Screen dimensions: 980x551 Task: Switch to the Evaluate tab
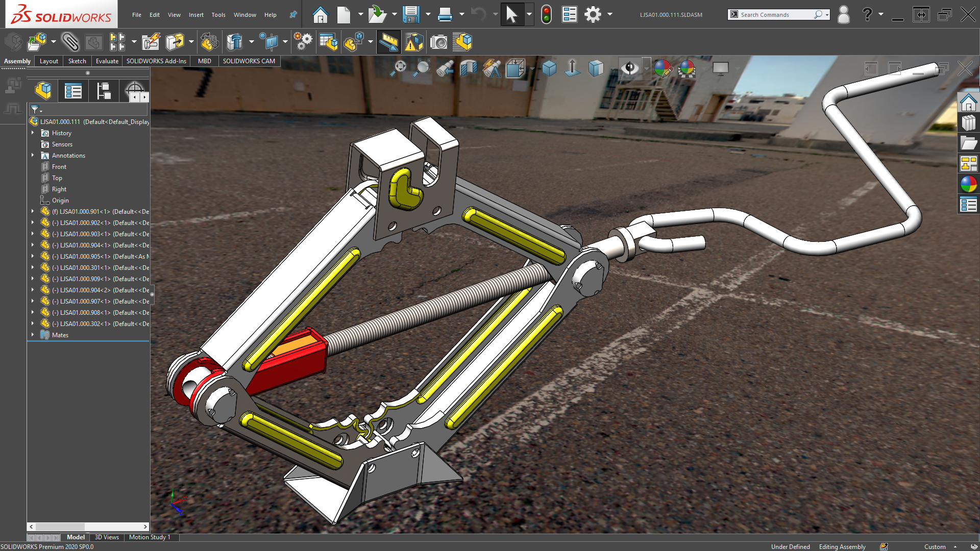[x=107, y=61]
